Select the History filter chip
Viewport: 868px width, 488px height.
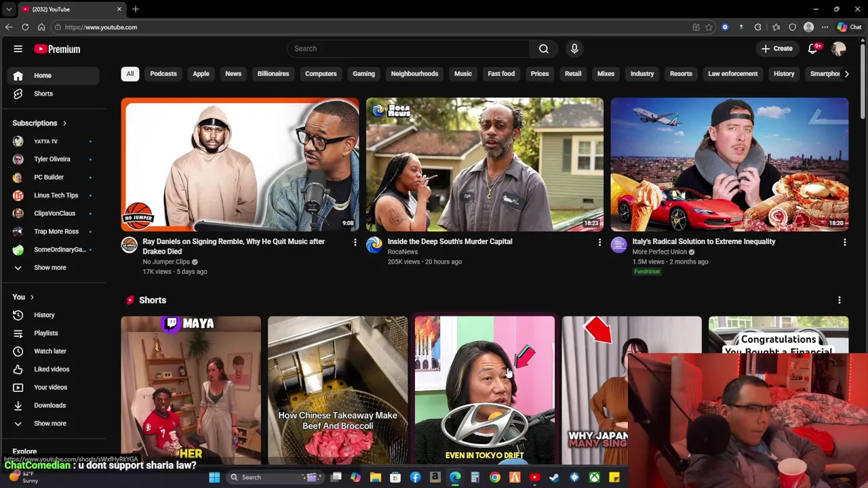784,74
